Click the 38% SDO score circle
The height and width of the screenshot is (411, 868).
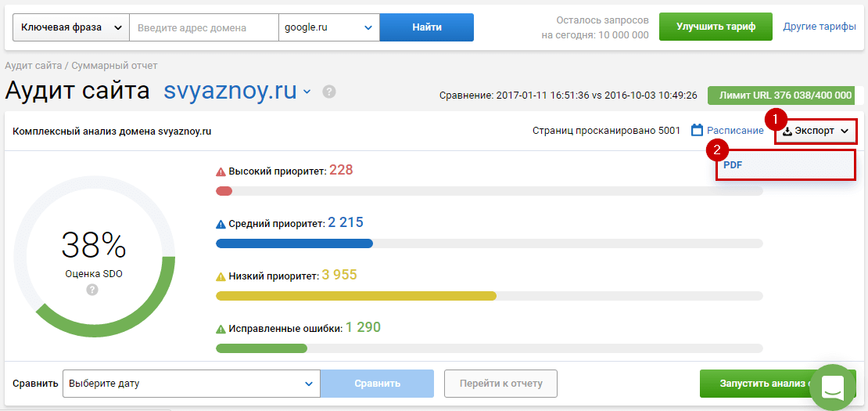94,257
